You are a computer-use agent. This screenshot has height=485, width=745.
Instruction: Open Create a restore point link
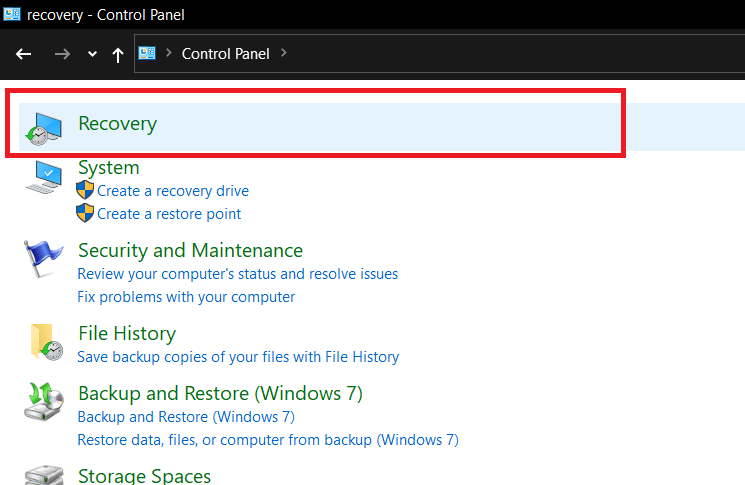click(169, 214)
